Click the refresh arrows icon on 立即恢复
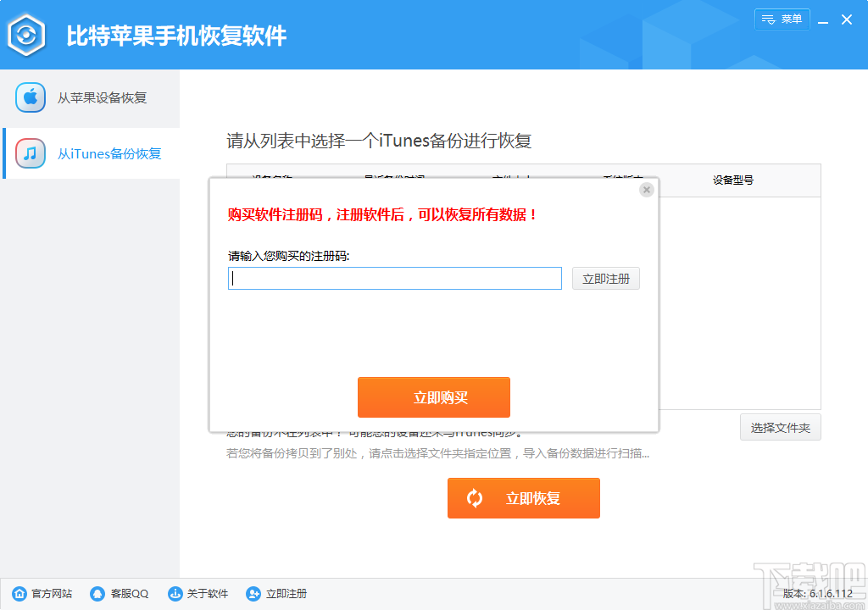The width and height of the screenshot is (868, 610). pos(475,498)
